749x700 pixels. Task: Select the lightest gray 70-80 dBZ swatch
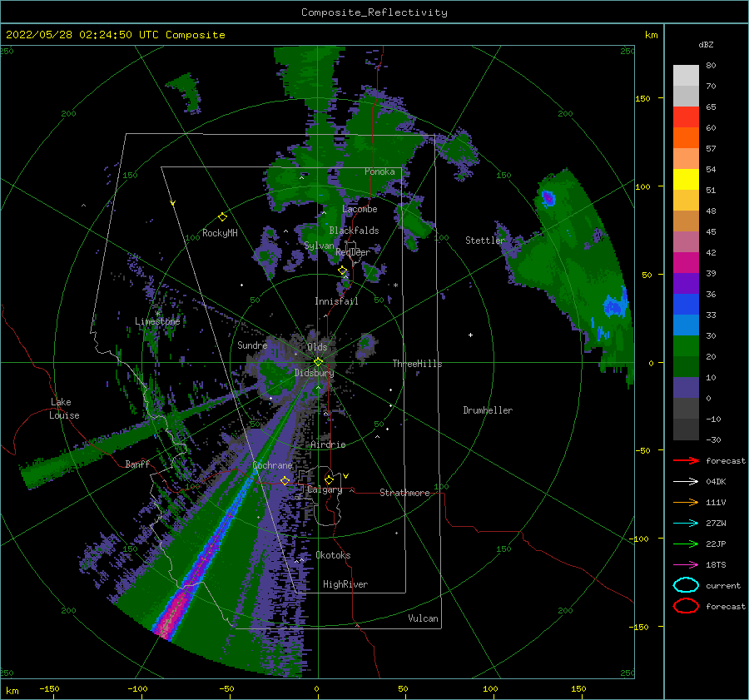click(686, 76)
